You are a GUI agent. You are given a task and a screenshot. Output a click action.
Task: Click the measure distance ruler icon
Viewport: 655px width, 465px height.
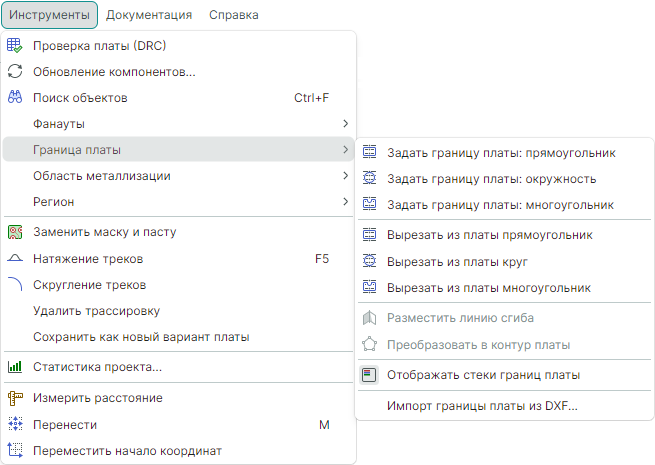point(15,398)
